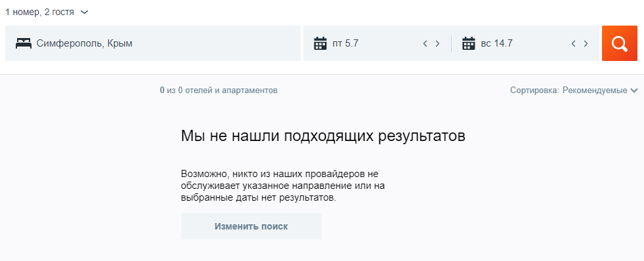Click the paragraph starting with 'Возможно, никто'
Screen dimensions: 644x261
tap(282, 186)
